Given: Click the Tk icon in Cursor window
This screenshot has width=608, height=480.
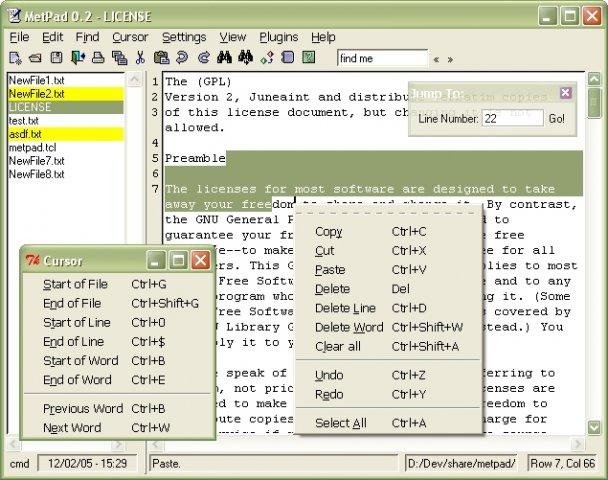Looking at the screenshot, I should [x=33, y=261].
